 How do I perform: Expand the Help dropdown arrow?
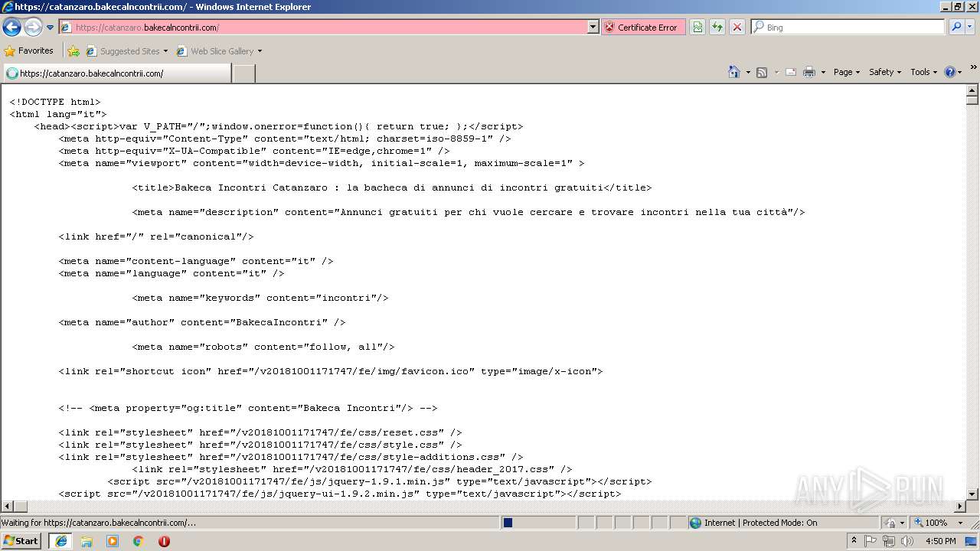(x=960, y=72)
